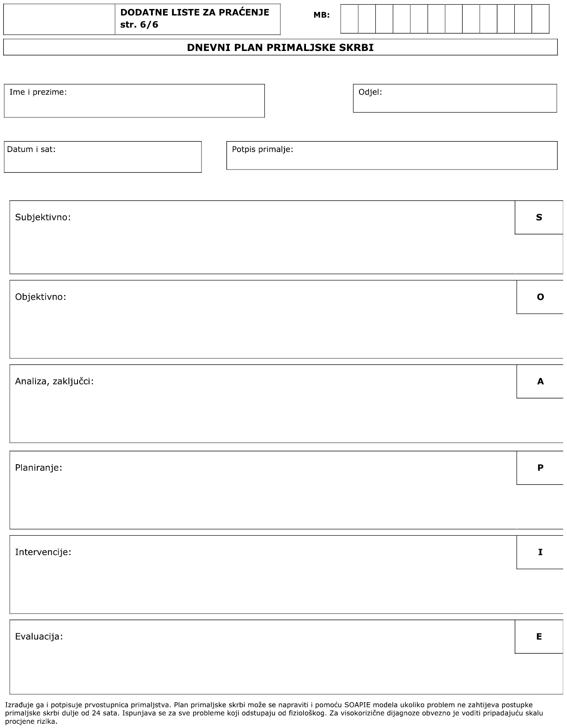Select the E letter box
The width and height of the screenshot is (567, 728).
tap(539, 637)
